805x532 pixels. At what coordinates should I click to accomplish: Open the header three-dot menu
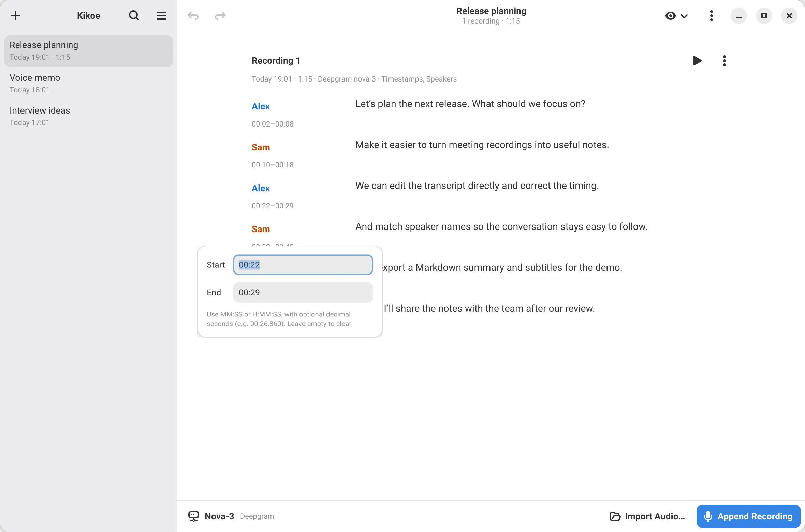click(x=712, y=16)
